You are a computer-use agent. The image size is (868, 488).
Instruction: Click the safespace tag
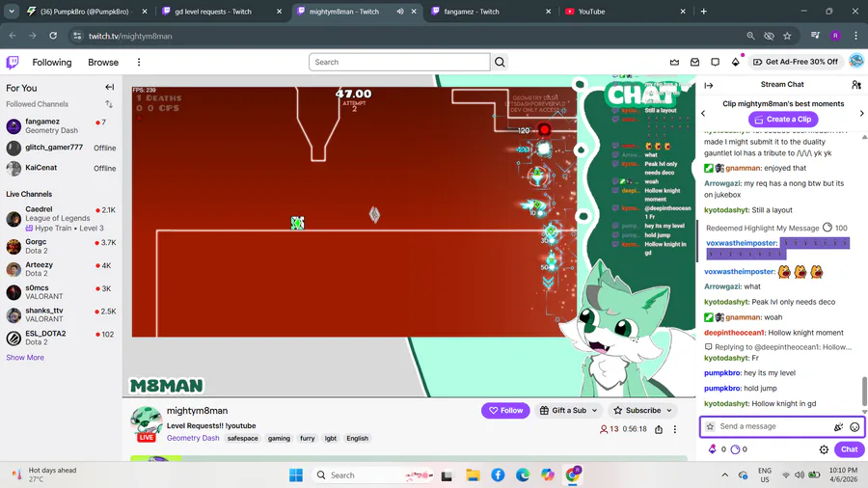click(242, 438)
